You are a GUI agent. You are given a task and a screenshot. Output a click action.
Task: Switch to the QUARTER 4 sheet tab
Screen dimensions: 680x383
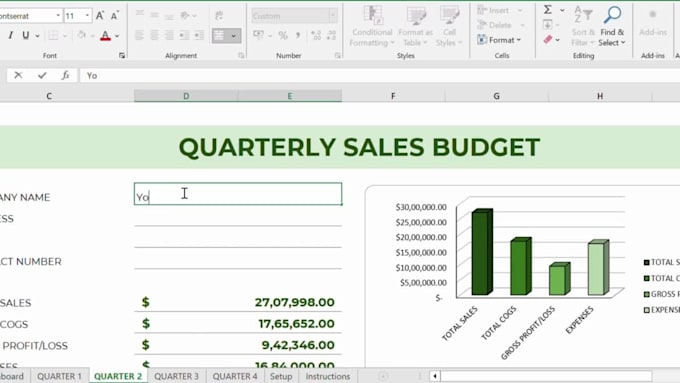[x=235, y=376]
